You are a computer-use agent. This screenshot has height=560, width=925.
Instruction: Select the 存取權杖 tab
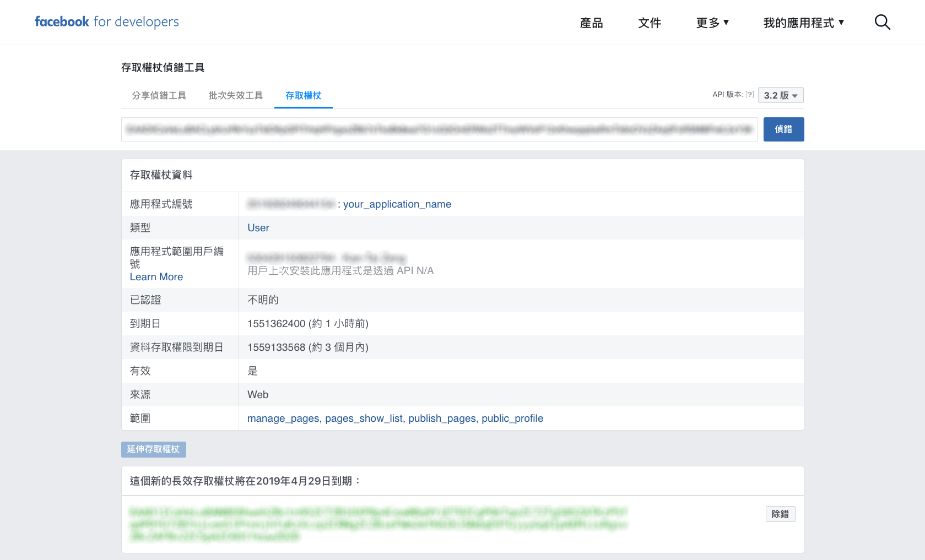304,96
